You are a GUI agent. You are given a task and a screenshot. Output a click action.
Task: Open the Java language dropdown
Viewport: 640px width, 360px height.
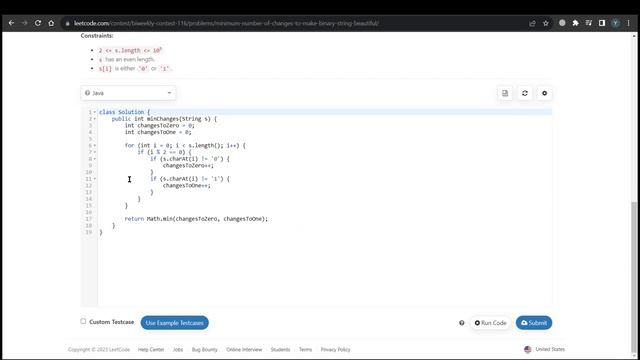pyautogui.click(x=128, y=93)
